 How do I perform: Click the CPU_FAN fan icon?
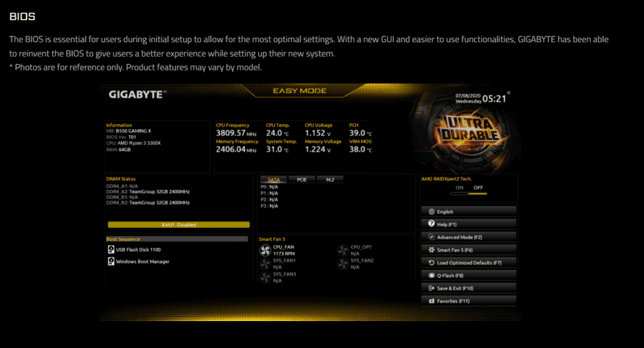coord(265,250)
